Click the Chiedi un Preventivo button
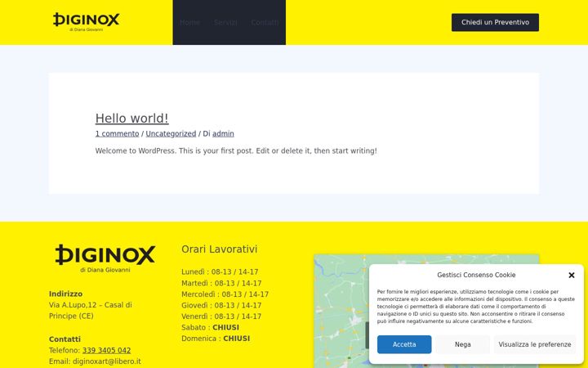This screenshot has height=368, width=588. click(x=495, y=23)
